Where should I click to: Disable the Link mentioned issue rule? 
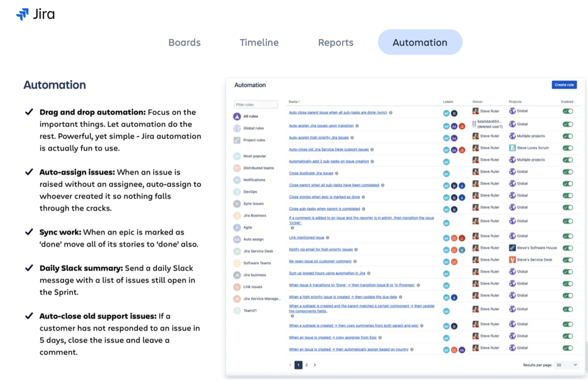coord(568,236)
